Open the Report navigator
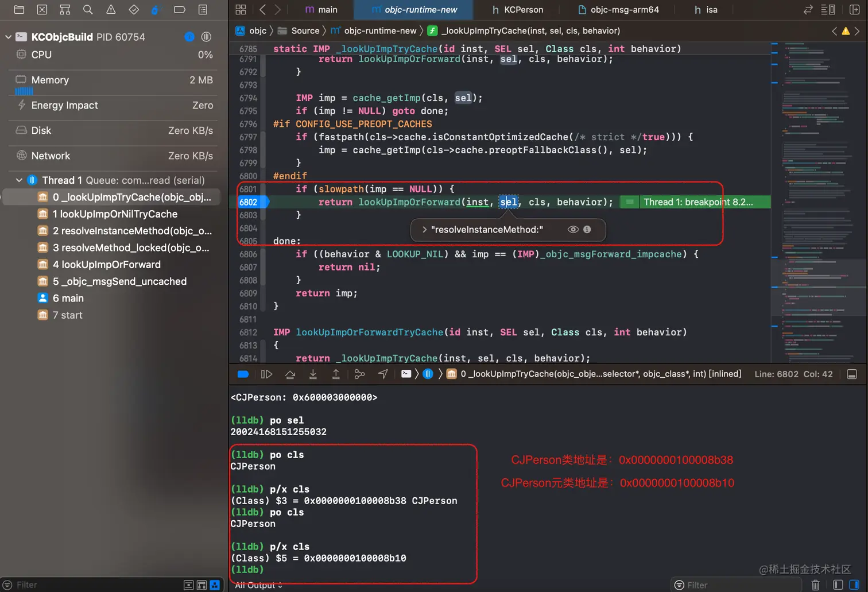 (x=203, y=9)
